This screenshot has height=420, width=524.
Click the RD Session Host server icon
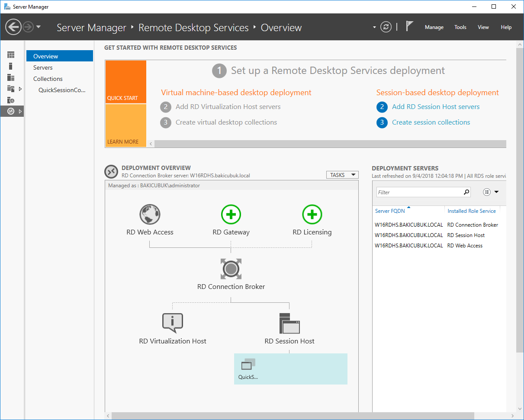click(x=289, y=323)
